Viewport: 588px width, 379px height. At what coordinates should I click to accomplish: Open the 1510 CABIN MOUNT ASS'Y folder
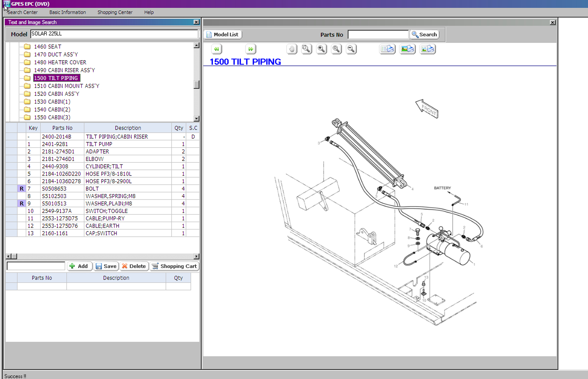[x=66, y=86]
